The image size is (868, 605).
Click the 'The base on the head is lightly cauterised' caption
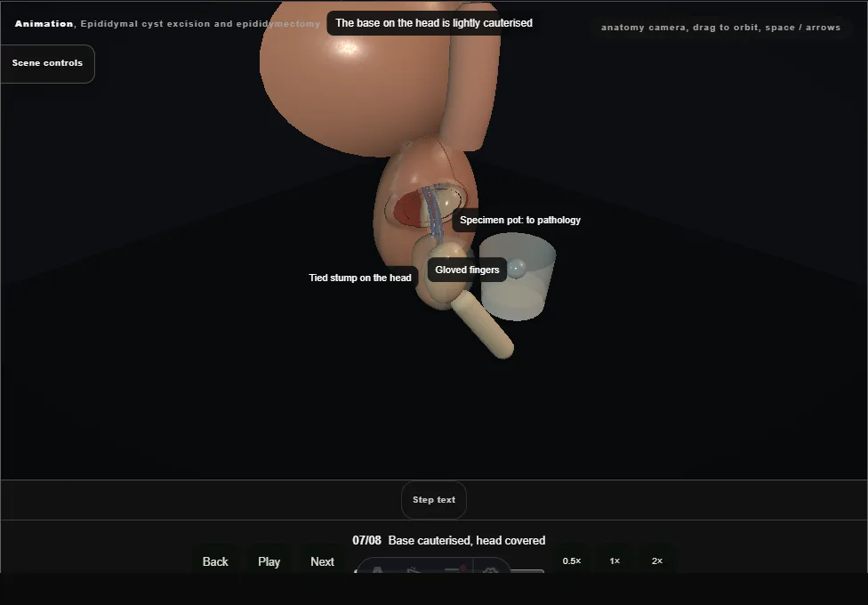coord(433,23)
